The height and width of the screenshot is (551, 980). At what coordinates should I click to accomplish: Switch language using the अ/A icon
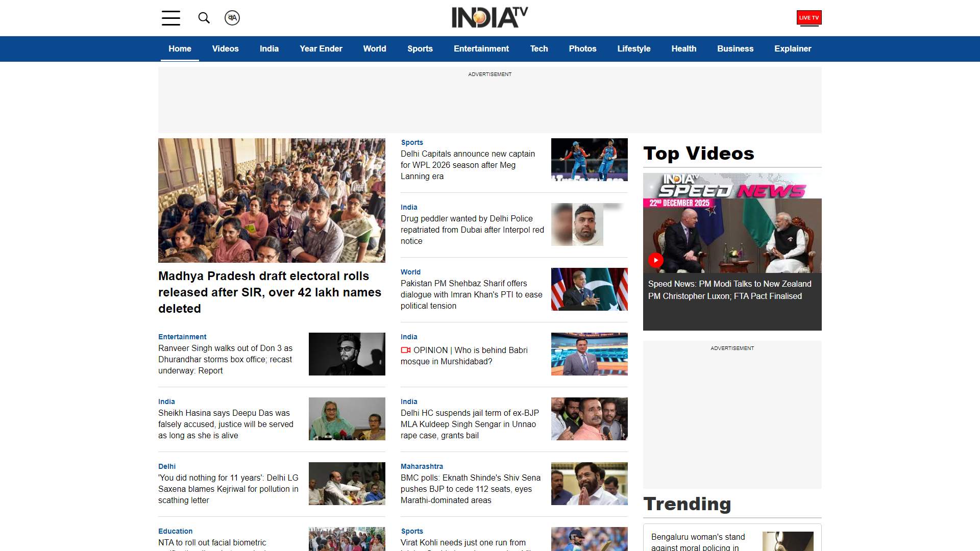[x=232, y=18]
